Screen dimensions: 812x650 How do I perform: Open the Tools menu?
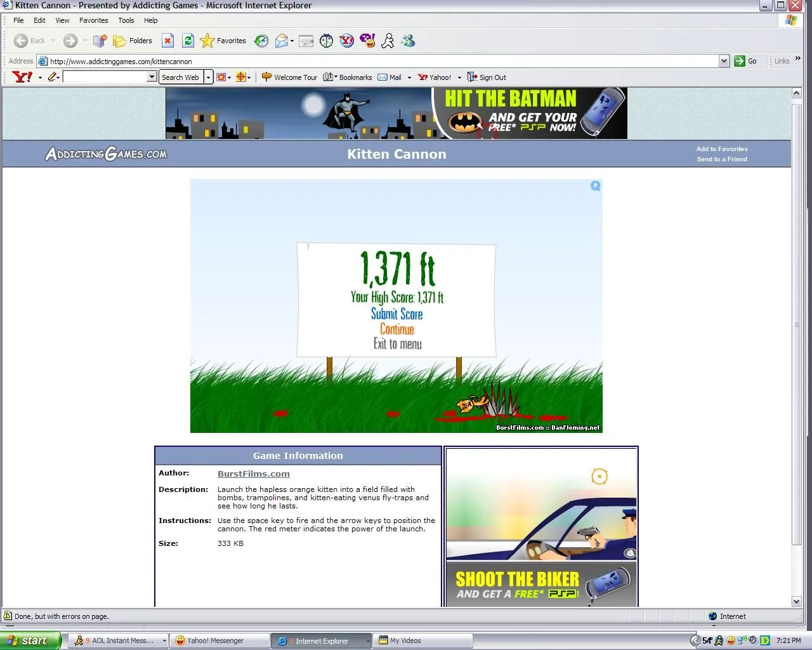(126, 20)
